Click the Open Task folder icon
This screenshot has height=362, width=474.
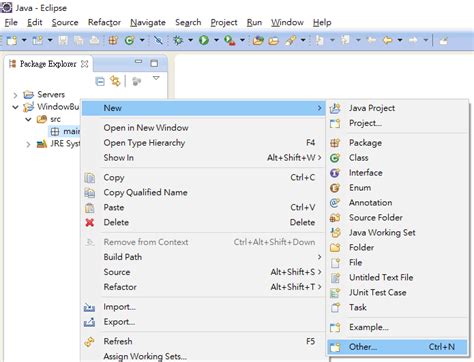pos(273,41)
